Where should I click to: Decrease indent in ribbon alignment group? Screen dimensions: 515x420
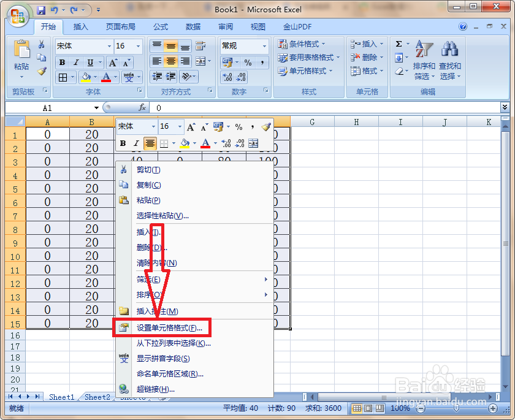pyautogui.click(x=157, y=77)
